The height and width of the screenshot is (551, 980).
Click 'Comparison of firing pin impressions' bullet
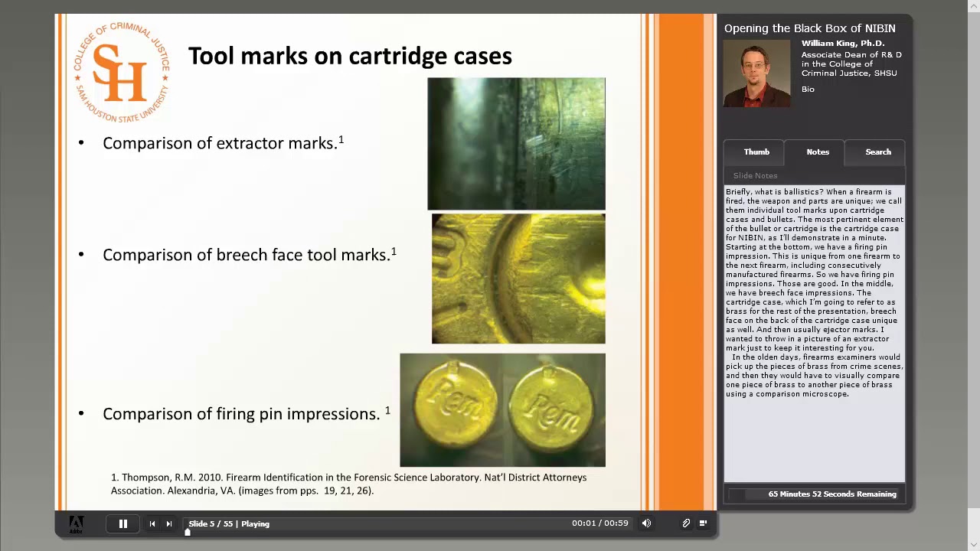247,414
